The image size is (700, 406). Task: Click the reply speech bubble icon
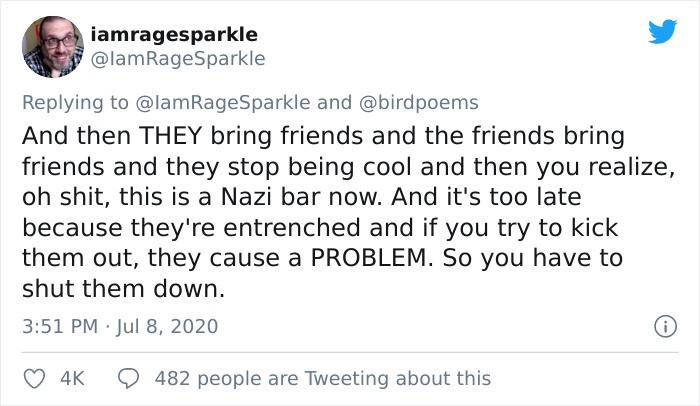[128, 378]
